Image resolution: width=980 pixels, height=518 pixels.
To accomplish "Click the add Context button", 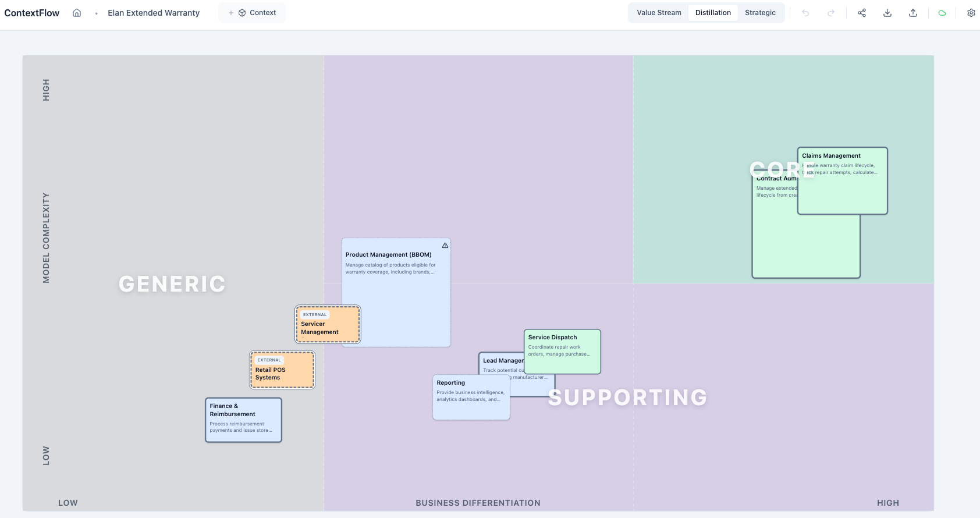I will tap(252, 13).
